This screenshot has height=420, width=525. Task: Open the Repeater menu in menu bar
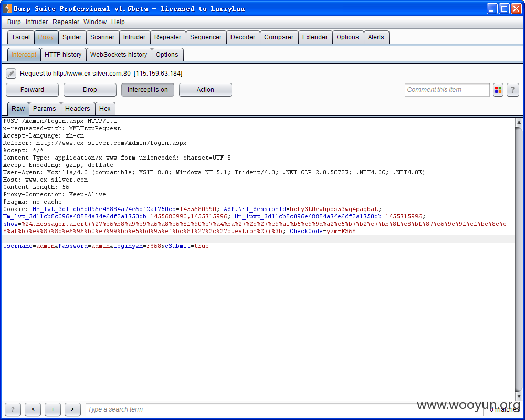click(x=66, y=22)
